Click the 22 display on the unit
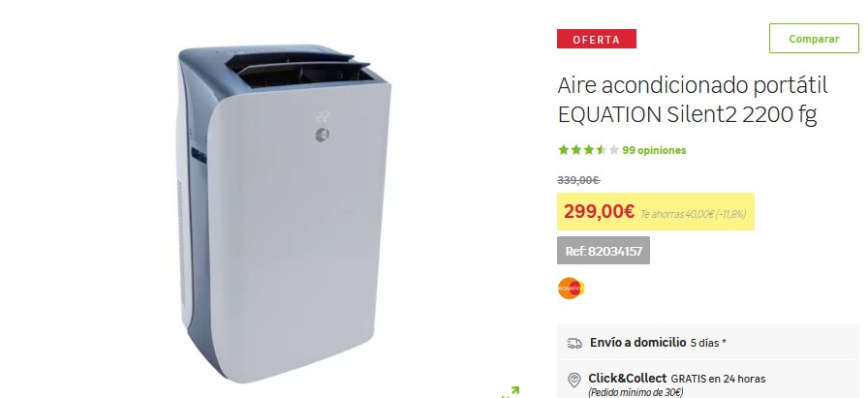 [x=323, y=117]
